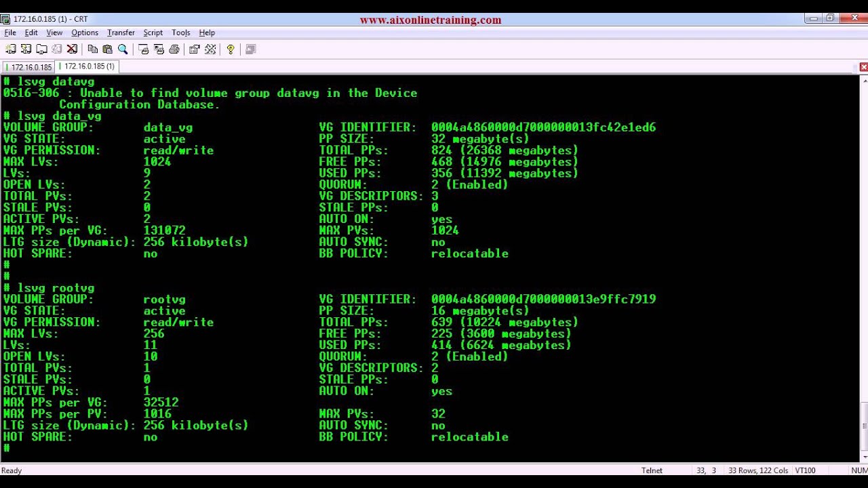
Task: Switch to the 172.16.0.185 session tab
Action: 28,67
